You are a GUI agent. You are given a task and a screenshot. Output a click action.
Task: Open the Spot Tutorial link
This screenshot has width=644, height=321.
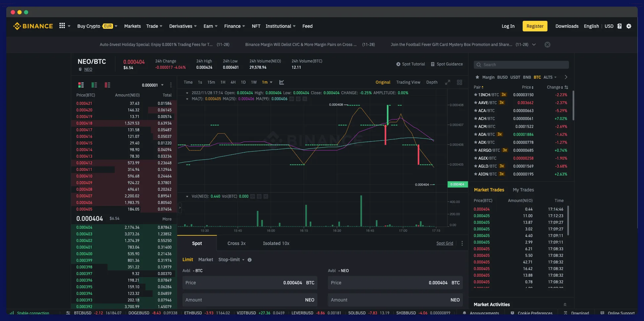[x=414, y=64]
